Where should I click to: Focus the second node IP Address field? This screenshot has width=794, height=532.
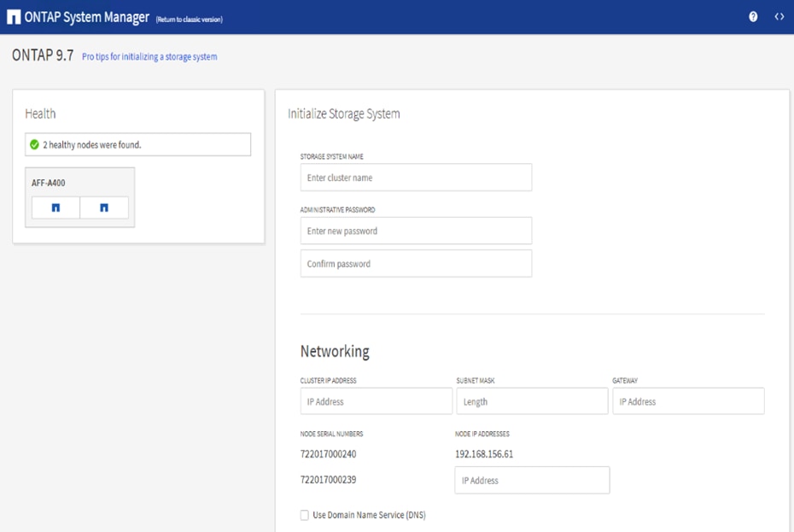pos(532,480)
